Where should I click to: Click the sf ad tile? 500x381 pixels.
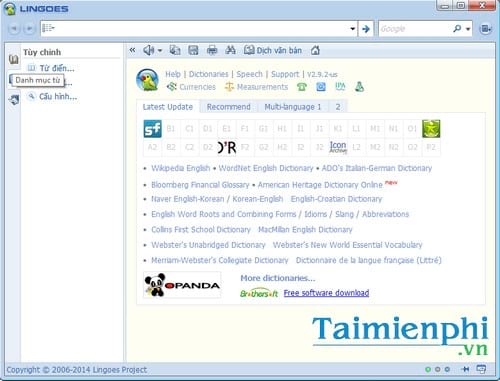pyautogui.click(x=153, y=129)
